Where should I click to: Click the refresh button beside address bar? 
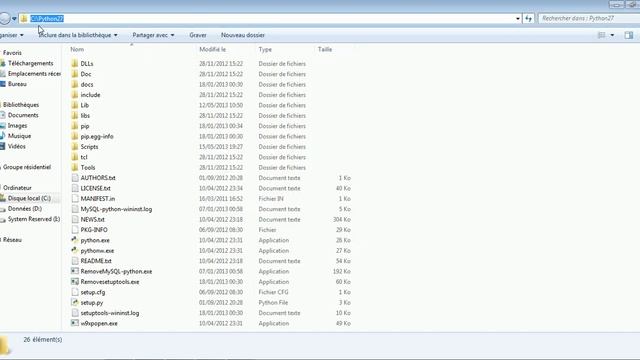click(x=529, y=18)
